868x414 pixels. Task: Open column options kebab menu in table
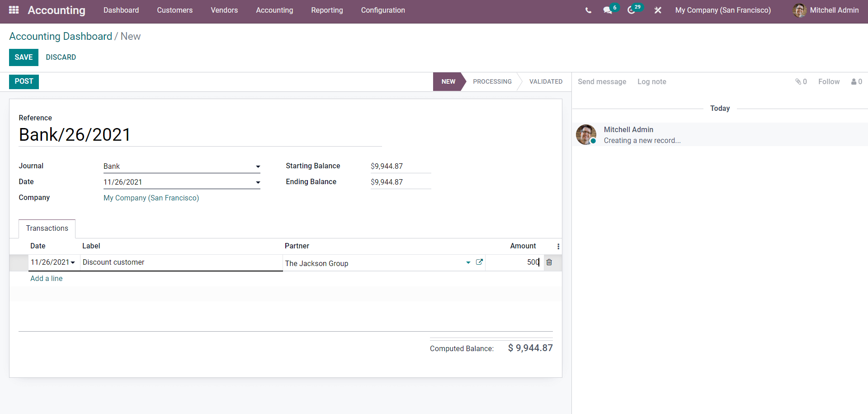coord(558,246)
